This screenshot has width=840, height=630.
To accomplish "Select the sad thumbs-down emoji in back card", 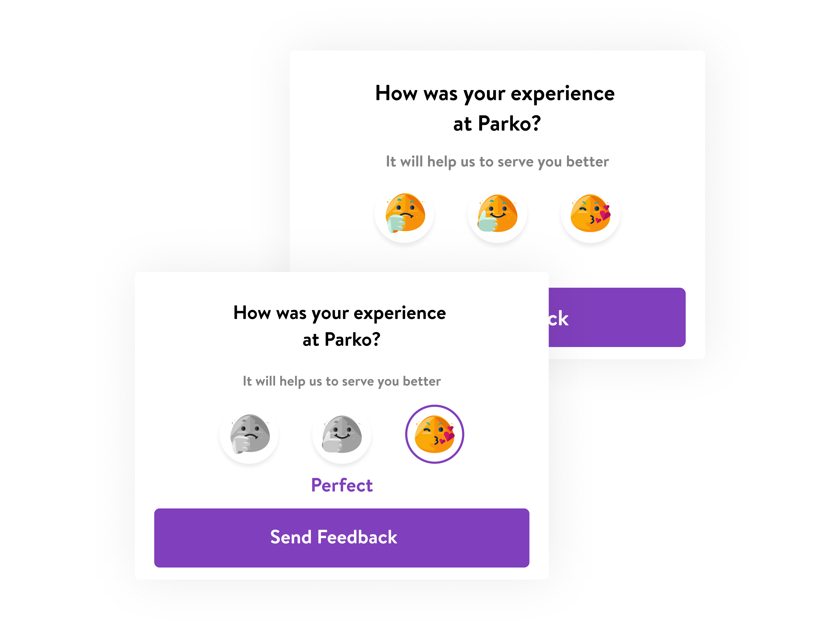I will tap(405, 213).
